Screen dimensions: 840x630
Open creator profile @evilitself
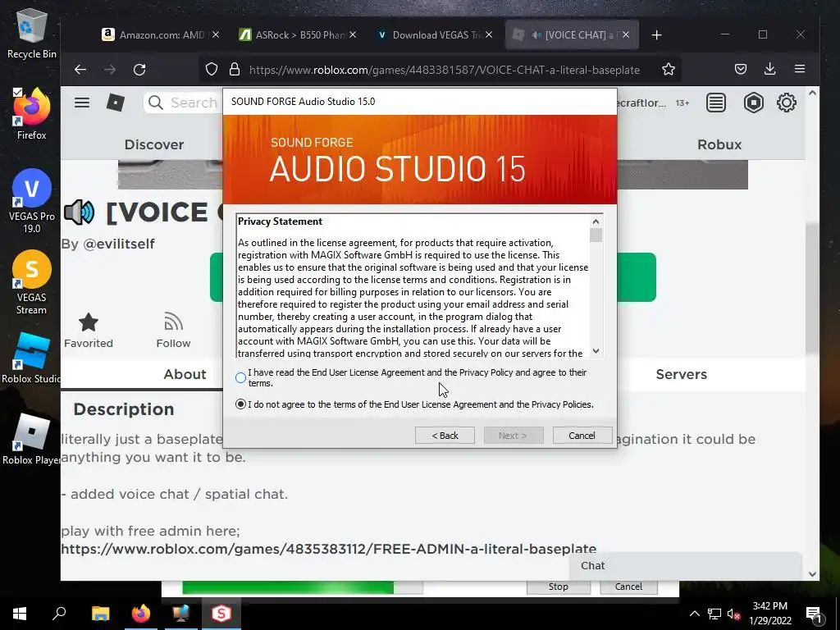(118, 244)
